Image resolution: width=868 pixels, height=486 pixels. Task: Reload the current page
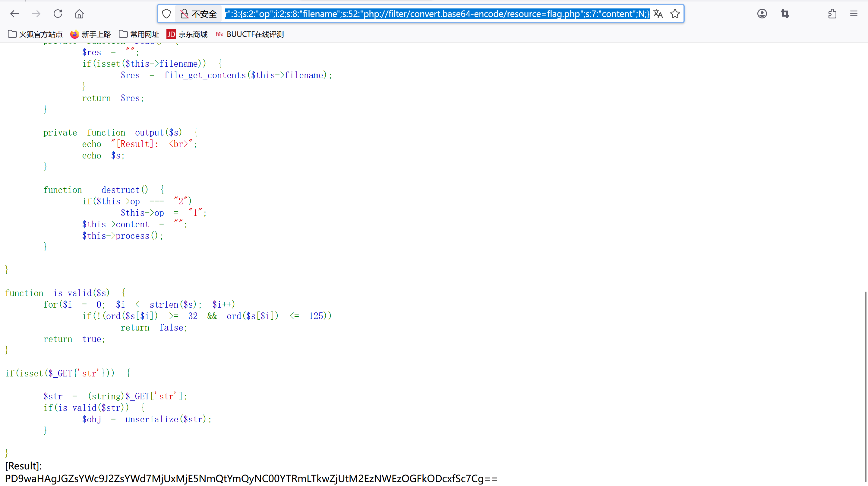[58, 14]
